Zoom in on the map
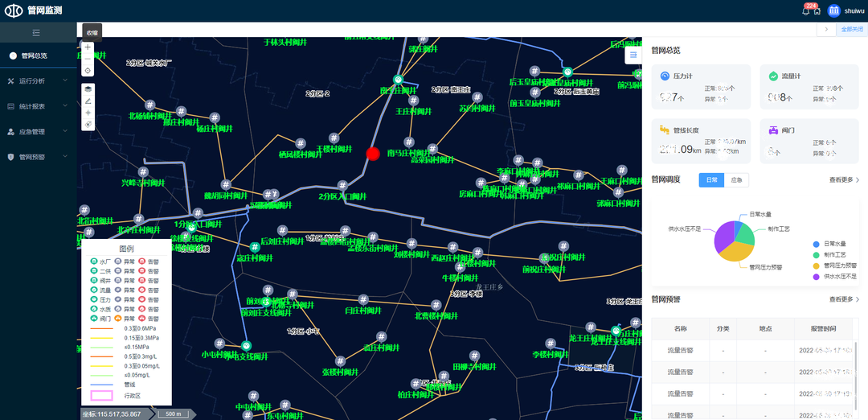The height and width of the screenshot is (420, 868). click(x=88, y=47)
